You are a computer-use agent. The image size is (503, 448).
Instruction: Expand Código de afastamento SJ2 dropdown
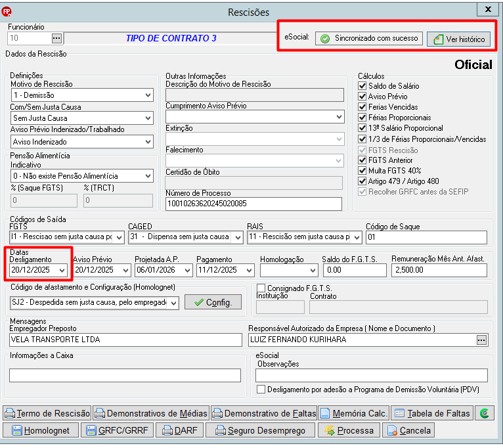173,303
